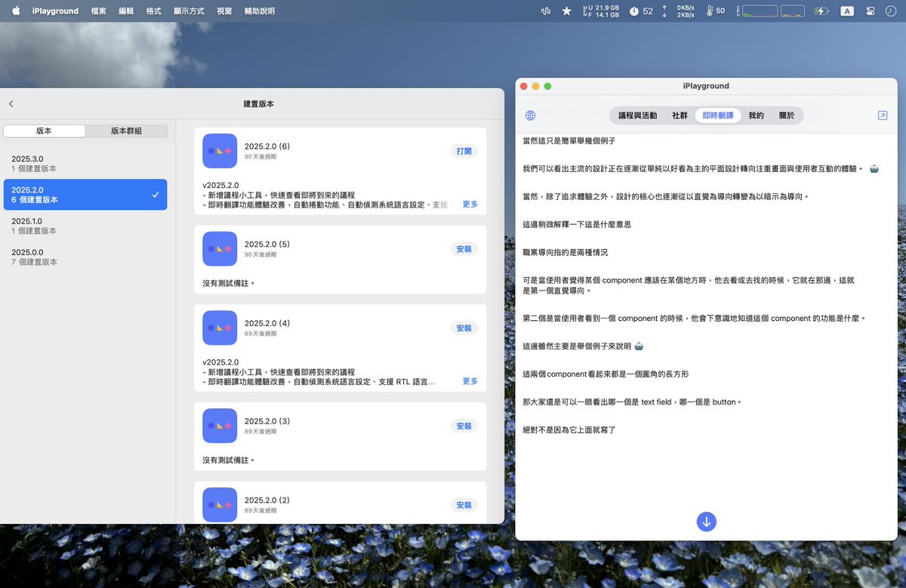This screenshot has width=906, height=588.
Task: Open the 視窗 menu
Action: pyautogui.click(x=224, y=11)
